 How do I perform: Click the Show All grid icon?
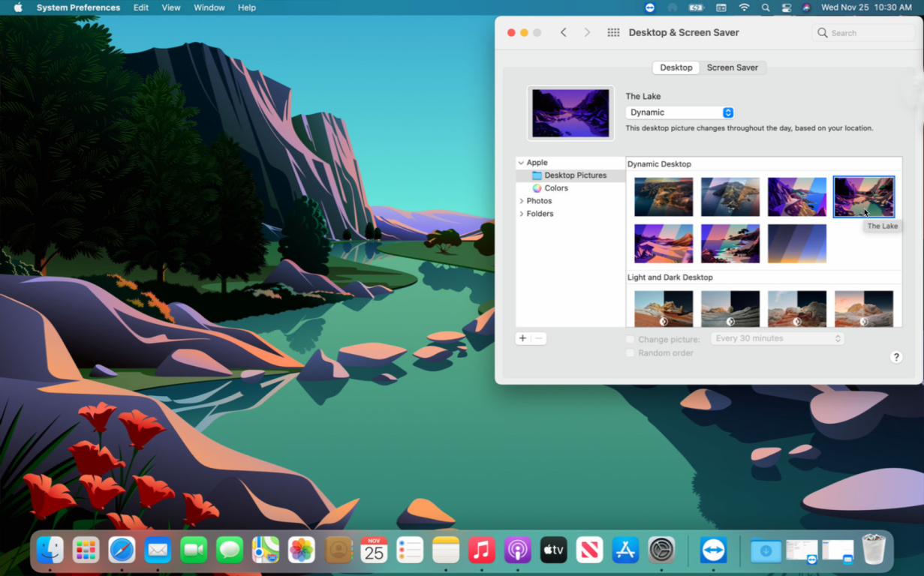click(x=613, y=33)
